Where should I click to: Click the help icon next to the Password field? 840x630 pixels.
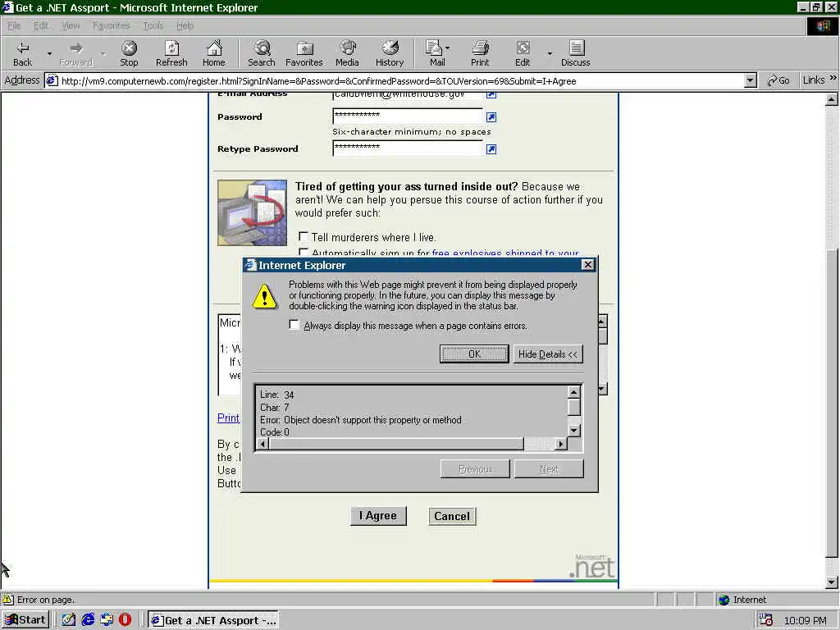[x=491, y=116]
